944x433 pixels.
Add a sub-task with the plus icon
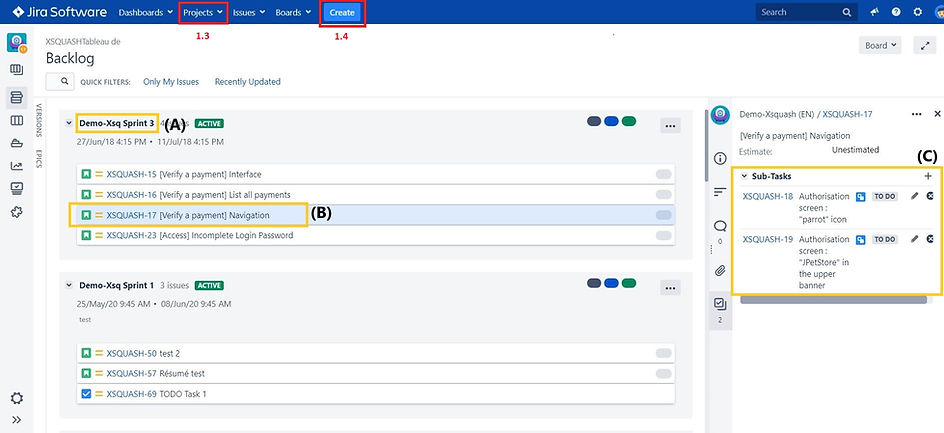[928, 176]
